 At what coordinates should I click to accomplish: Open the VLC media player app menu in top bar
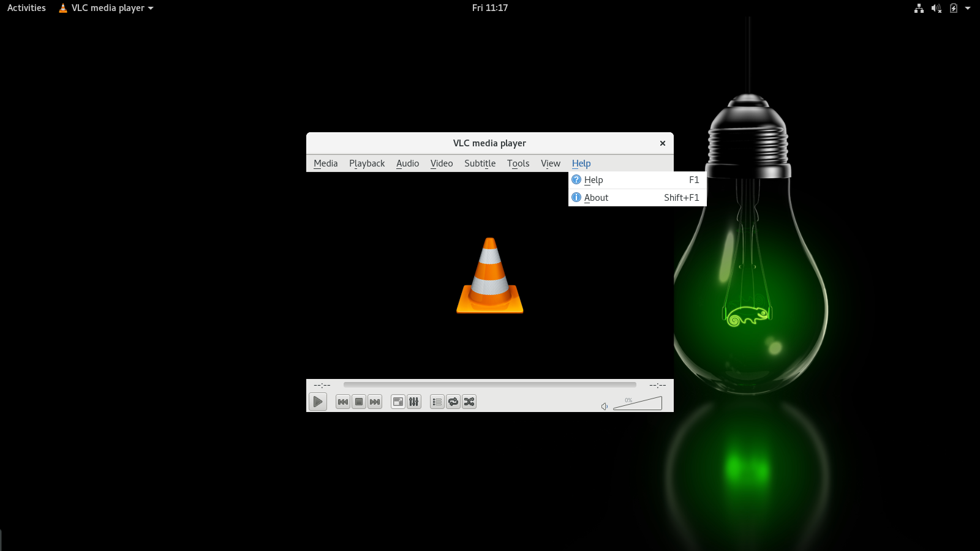click(x=106, y=8)
